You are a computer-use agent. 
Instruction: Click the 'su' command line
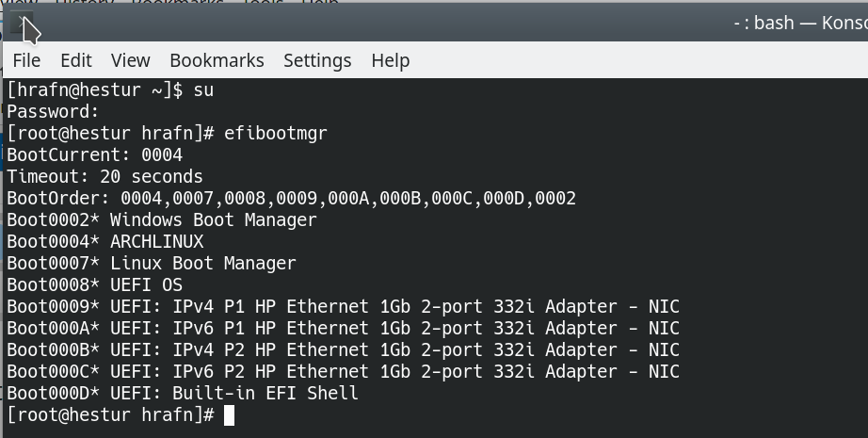coord(110,89)
